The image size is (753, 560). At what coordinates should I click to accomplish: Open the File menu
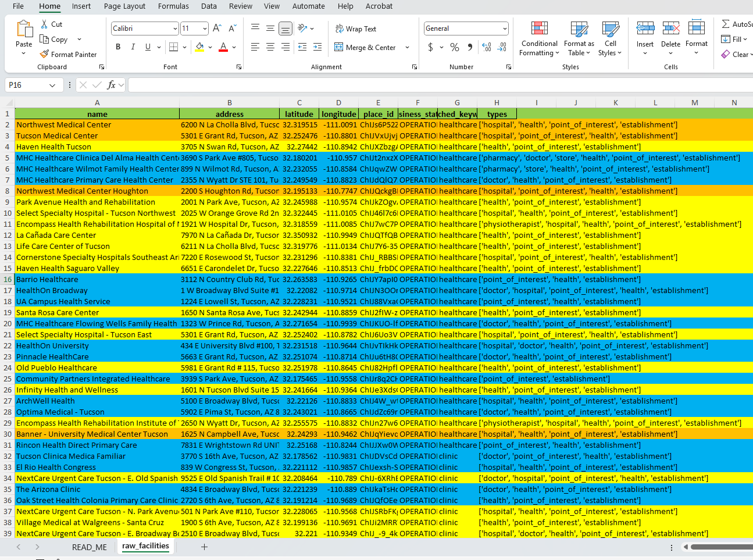tap(18, 6)
